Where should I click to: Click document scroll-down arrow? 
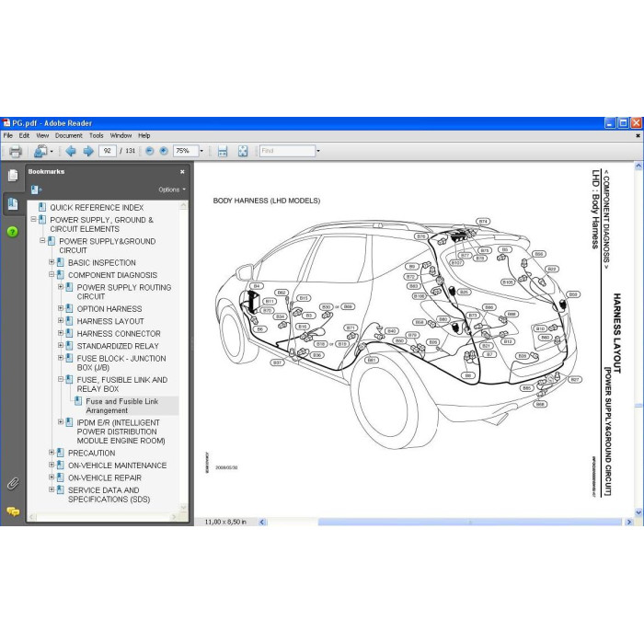(x=638, y=512)
